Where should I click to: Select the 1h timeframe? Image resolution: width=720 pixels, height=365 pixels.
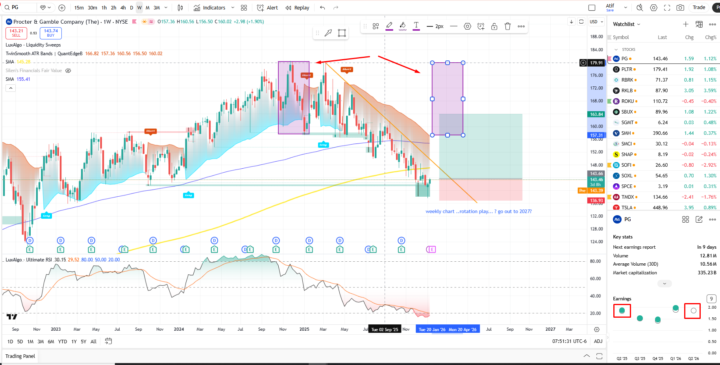[104, 8]
